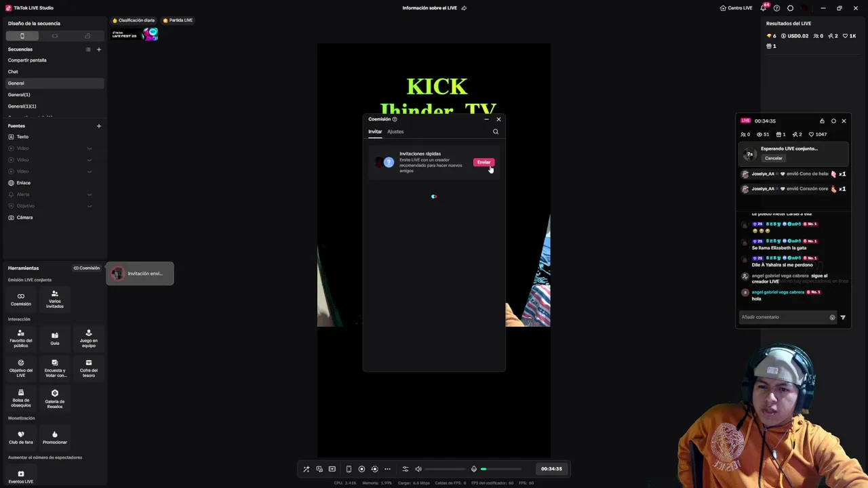Image resolution: width=868 pixels, height=488 pixels.
Task: Open Favorito del público tool
Action: (x=21, y=339)
